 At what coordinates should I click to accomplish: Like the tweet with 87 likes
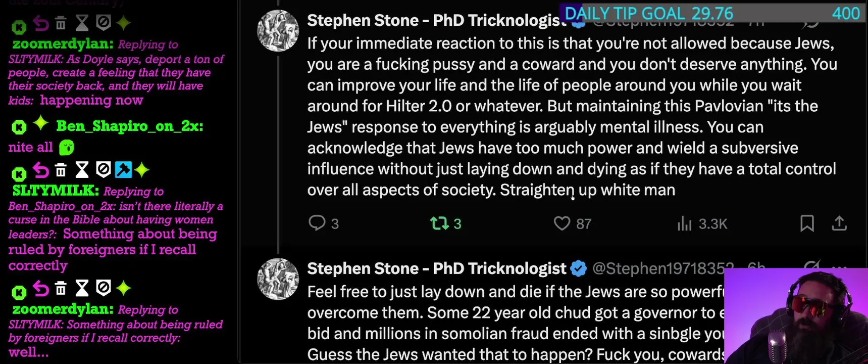pyautogui.click(x=561, y=223)
